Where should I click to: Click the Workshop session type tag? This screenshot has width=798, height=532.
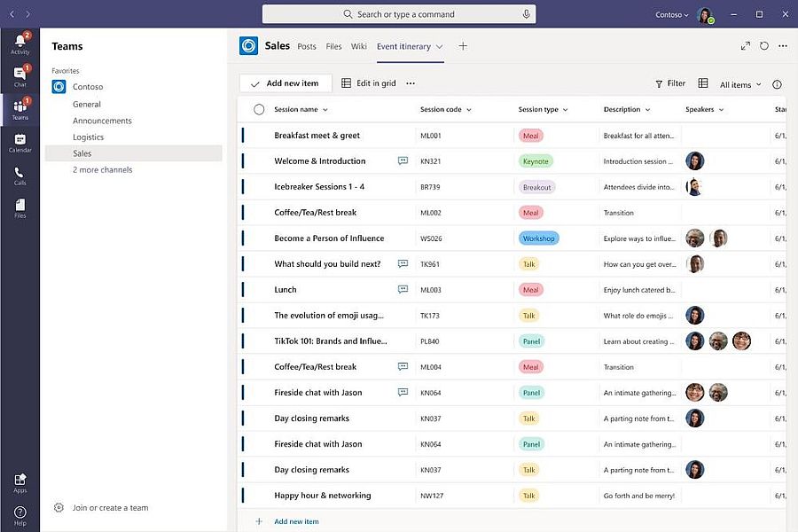coord(538,239)
